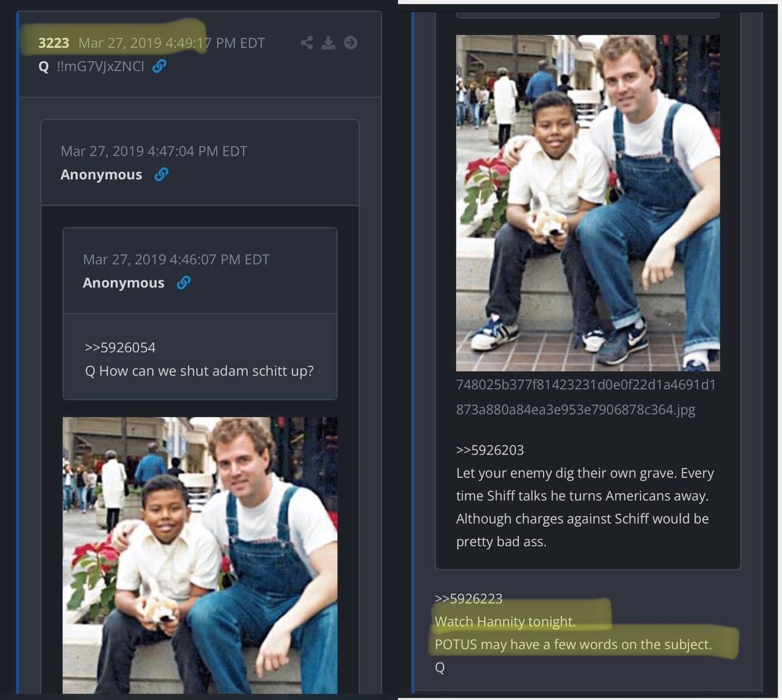Image resolution: width=782 pixels, height=700 pixels.
Task: Click the Anonymous name on the 4:46:07 post
Action: click(x=123, y=283)
